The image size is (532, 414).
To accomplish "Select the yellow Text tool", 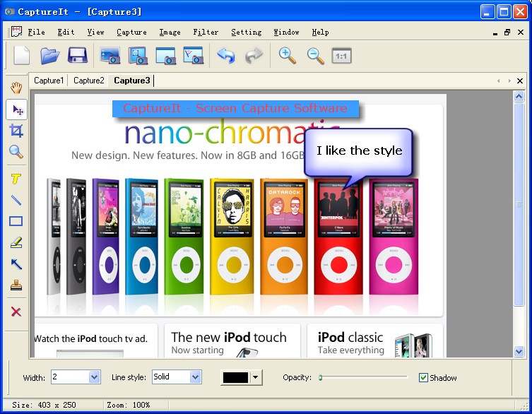I will (x=16, y=179).
